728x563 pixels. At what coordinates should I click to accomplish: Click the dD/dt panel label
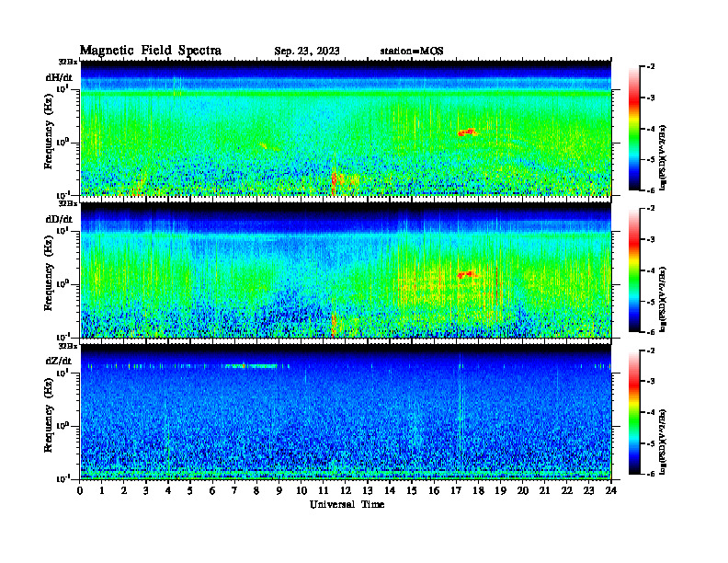point(59,219)
